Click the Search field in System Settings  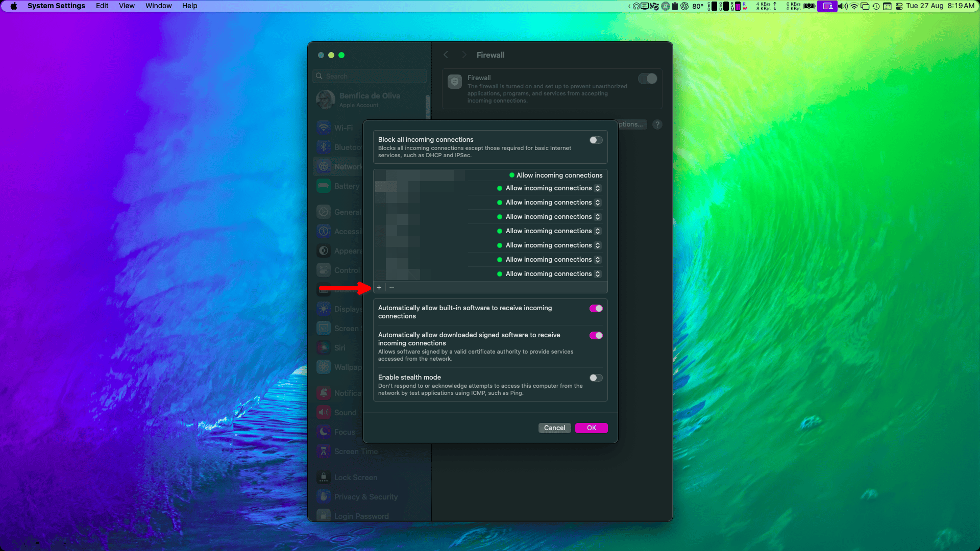(x=369, y=76)
